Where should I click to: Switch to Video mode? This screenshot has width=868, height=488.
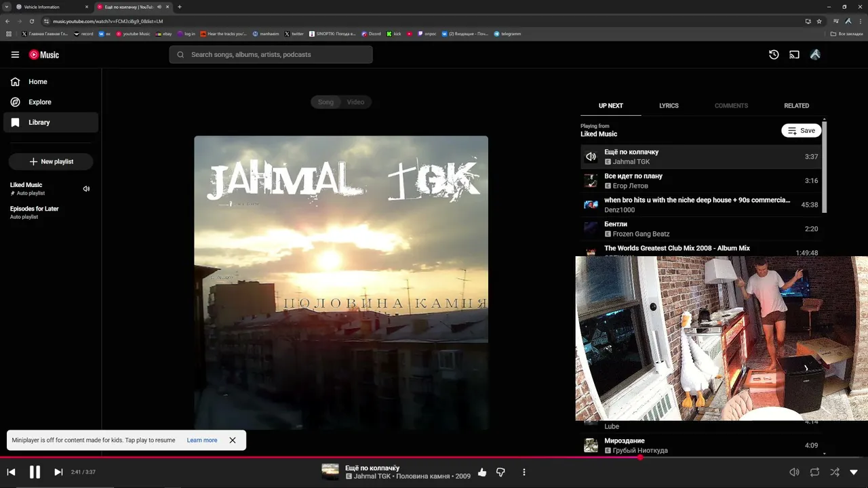pos(355,102)
